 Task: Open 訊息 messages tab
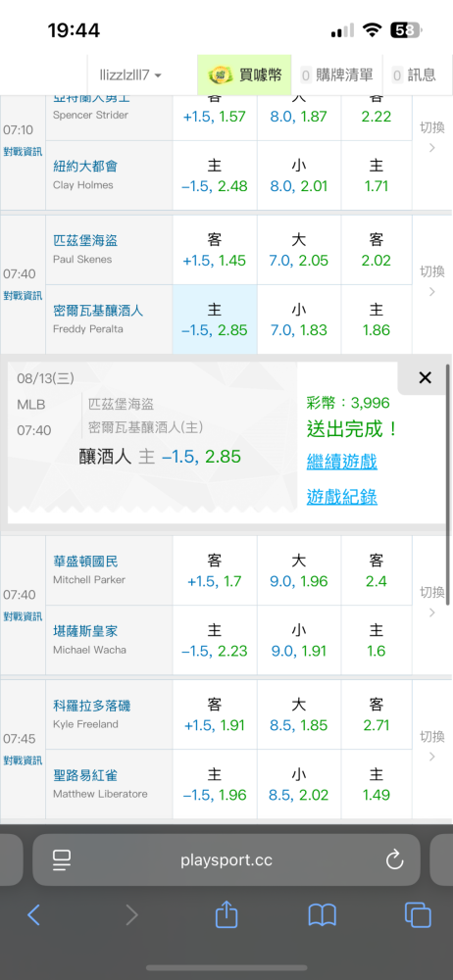[414, 75]
